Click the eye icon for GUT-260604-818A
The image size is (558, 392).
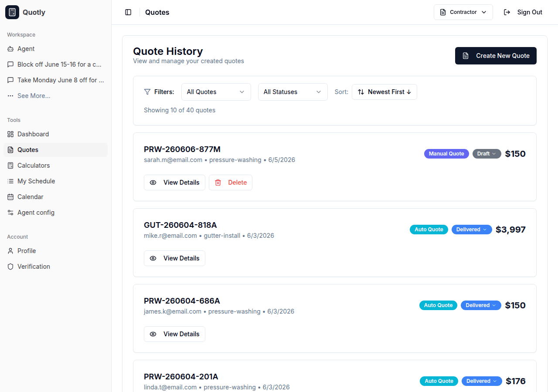pos(153,258)
